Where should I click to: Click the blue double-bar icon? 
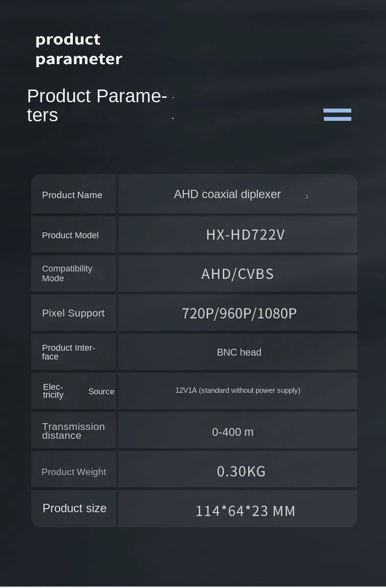click(337, 114)
